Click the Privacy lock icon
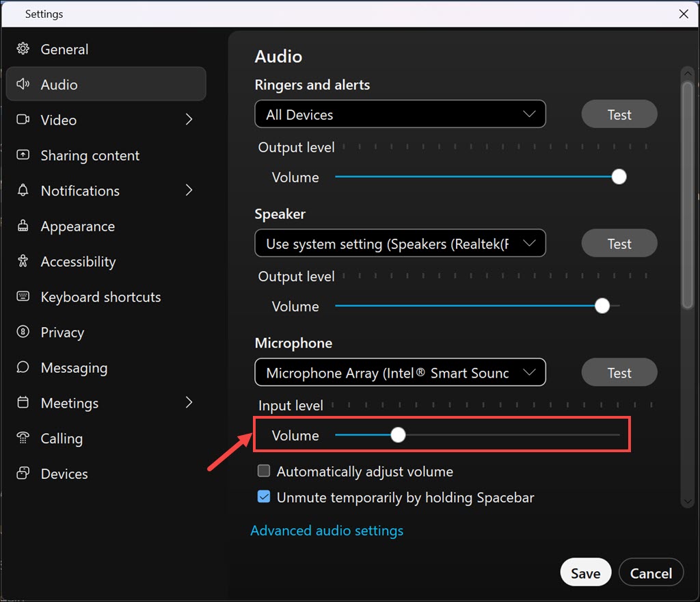The width and height of the screenshot is (700, 602). (x=23, y=332)
